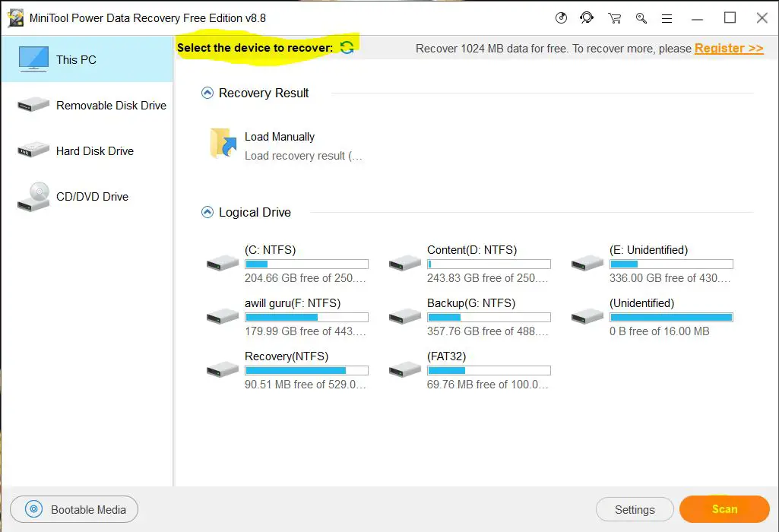This screenshot has height=532, width=779.
Task: Open the bootable CD disc icon in title bar
Action: [561, 18]
